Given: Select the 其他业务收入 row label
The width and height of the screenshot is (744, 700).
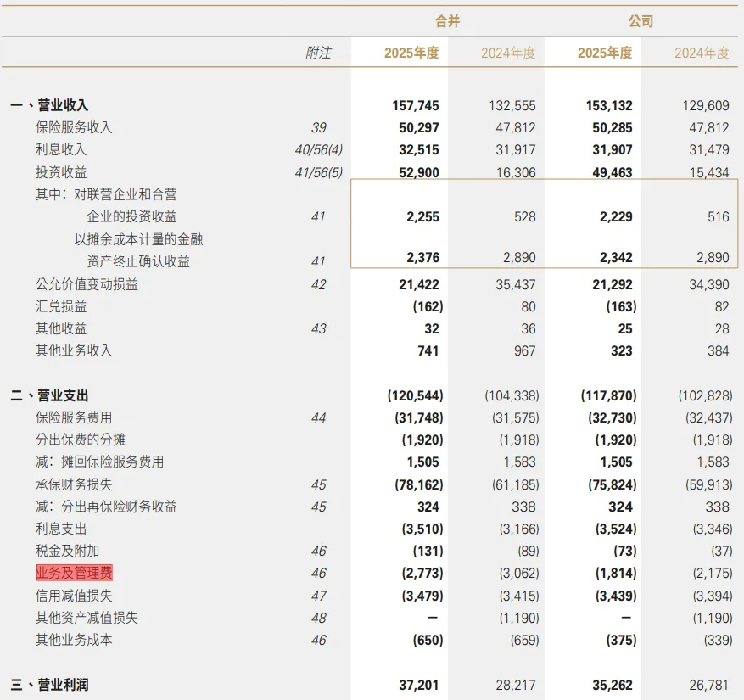Looking at the screenshot, I should tap(74, 350).
